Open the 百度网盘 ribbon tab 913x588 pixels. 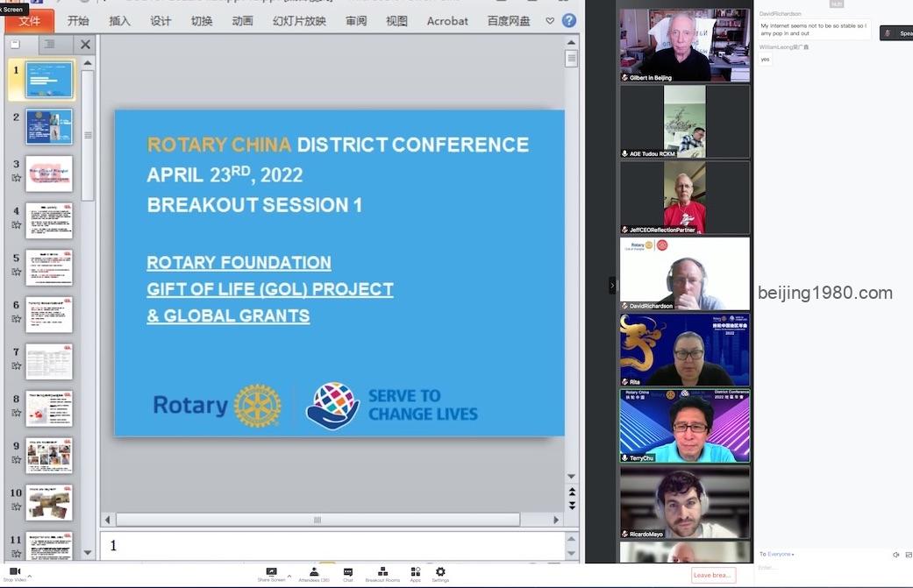pos(509,22)
